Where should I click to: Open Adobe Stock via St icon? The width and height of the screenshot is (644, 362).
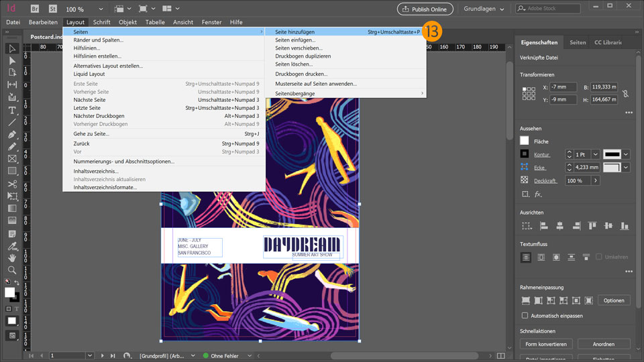[x=52, y=9]
